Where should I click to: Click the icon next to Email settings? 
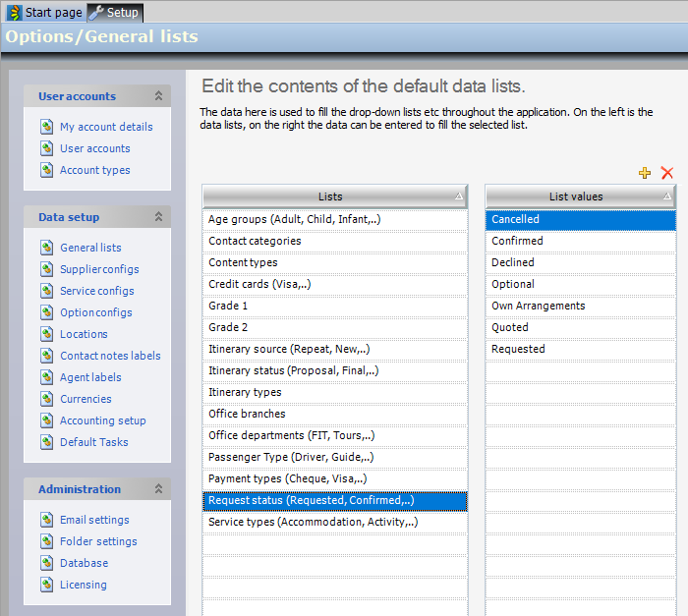[x=46, y=520]
